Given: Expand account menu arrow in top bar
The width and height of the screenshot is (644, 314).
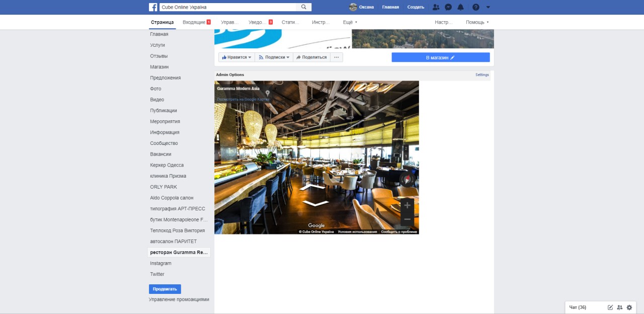Looking at the screenshot, I should coord(488,7).
